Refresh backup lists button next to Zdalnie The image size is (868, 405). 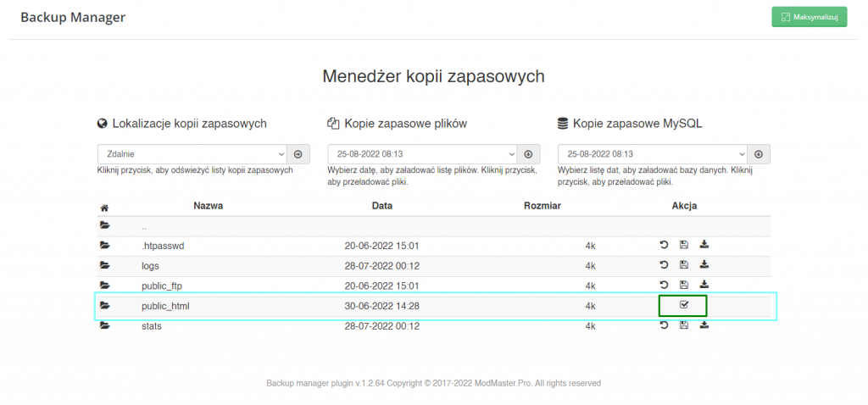(x=298, y=154)
